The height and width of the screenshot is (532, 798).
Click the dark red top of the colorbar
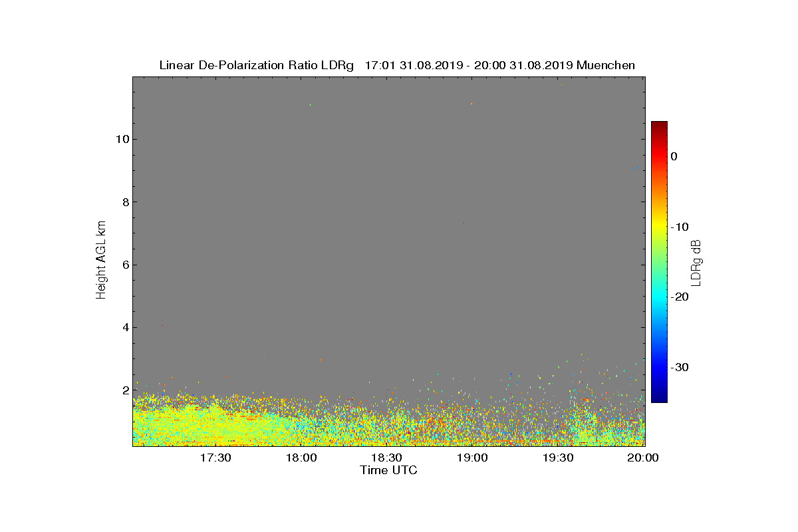tap(659, 126)
